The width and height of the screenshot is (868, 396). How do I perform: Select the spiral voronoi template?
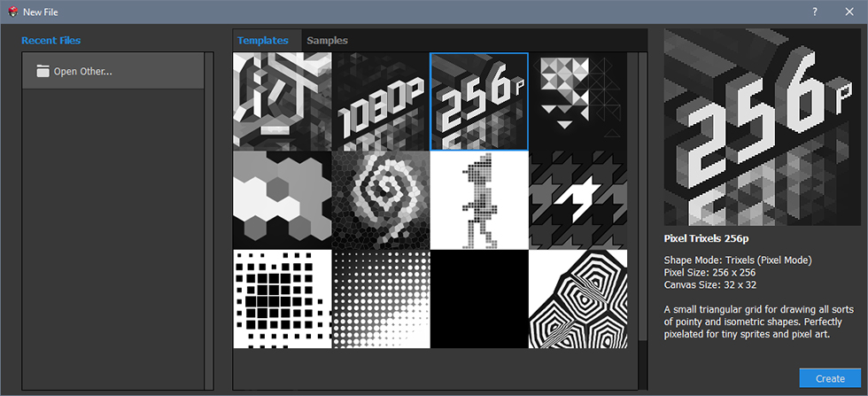coord(381,200)
